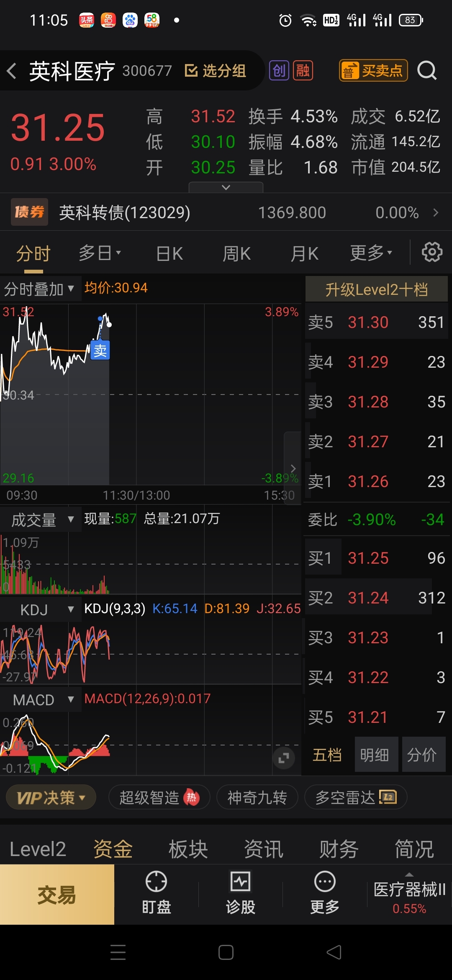Tap the current price 31.25
Viewport: 452px width, 980px height.
coord(58,128)
